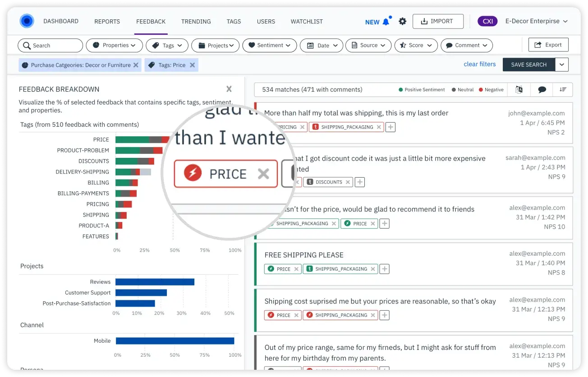Open the Users tab
The width and height of the screenshot is (588, 377).
pyautogui.click(x=266, y=22)
